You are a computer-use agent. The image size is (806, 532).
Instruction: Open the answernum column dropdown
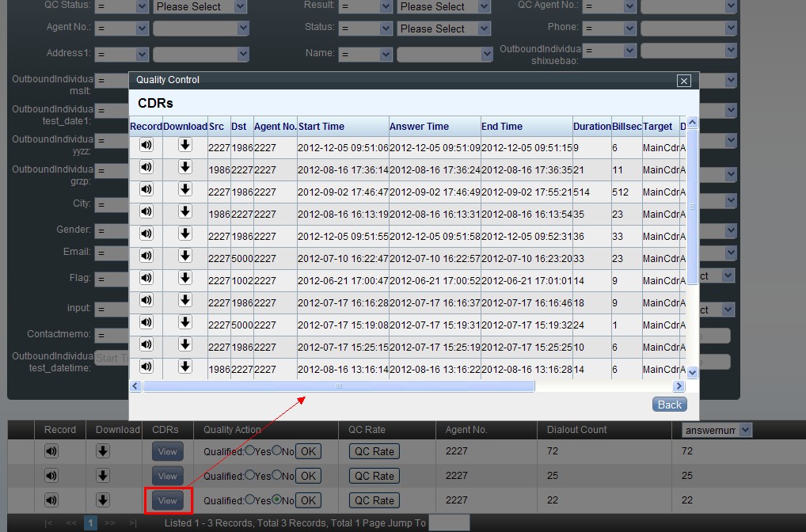coord(744,430)
